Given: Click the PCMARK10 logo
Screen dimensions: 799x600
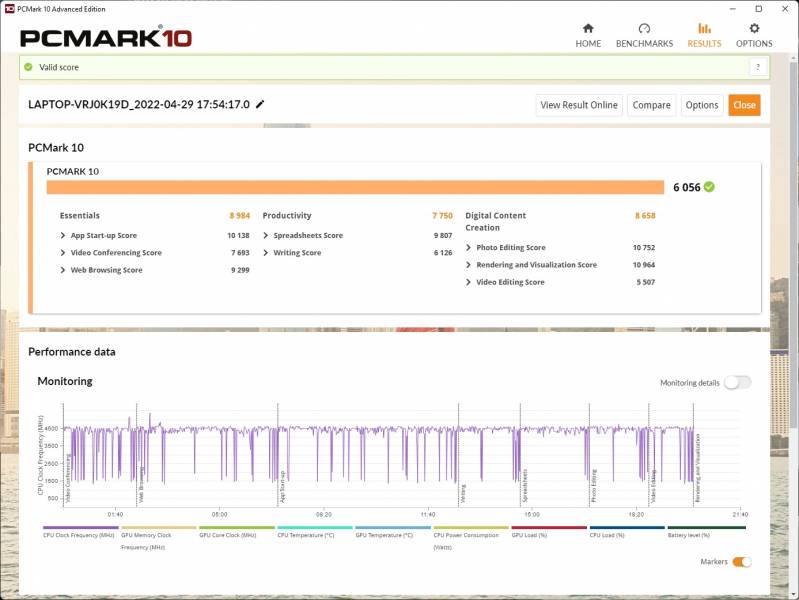Looking at the screenshot, I should click(106, 37).
